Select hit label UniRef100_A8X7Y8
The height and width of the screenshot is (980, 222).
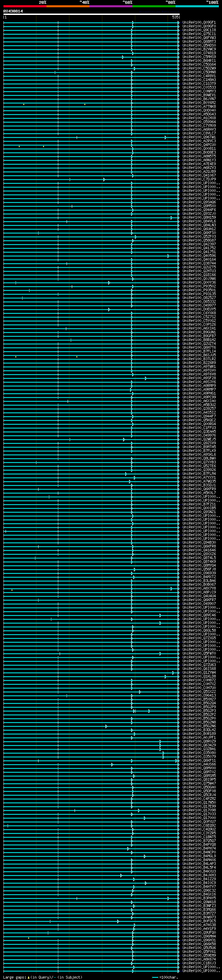199,588
